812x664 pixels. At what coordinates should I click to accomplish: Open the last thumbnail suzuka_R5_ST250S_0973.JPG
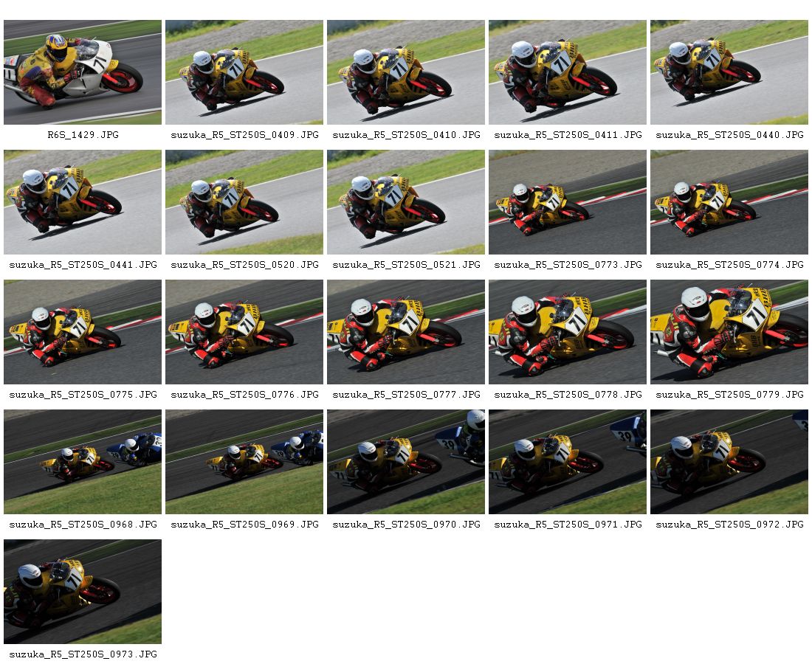click(x=83, y=592)
